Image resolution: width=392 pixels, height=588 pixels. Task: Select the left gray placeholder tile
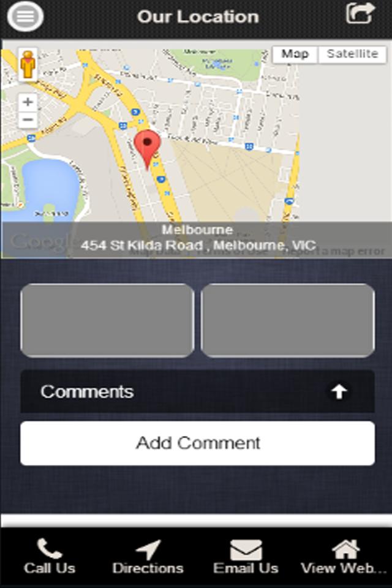tap(107, 320)
